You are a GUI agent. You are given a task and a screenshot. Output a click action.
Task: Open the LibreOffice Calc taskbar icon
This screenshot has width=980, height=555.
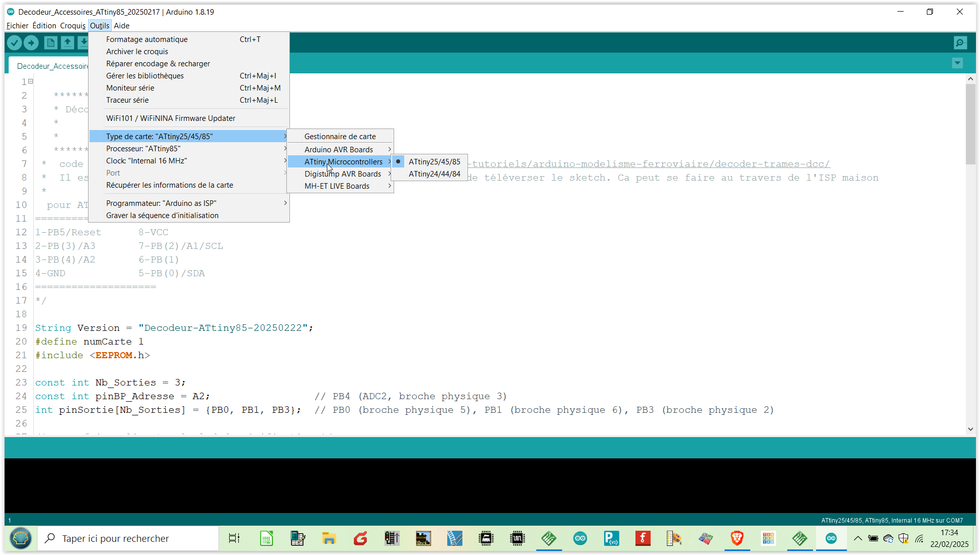pyautogui.click(x=267, y=538)
